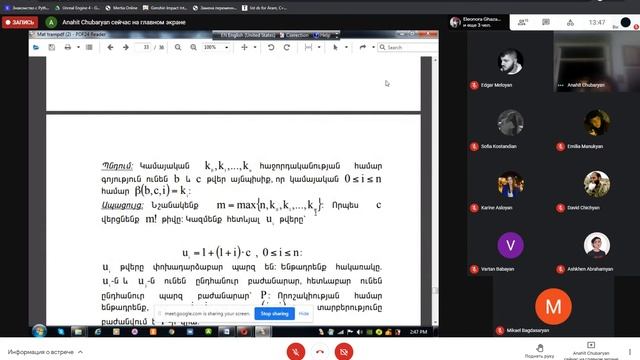Click the ЗАПИСЬ recording indicator
Screen dimensions: 640x360
[x=20, y=22]
